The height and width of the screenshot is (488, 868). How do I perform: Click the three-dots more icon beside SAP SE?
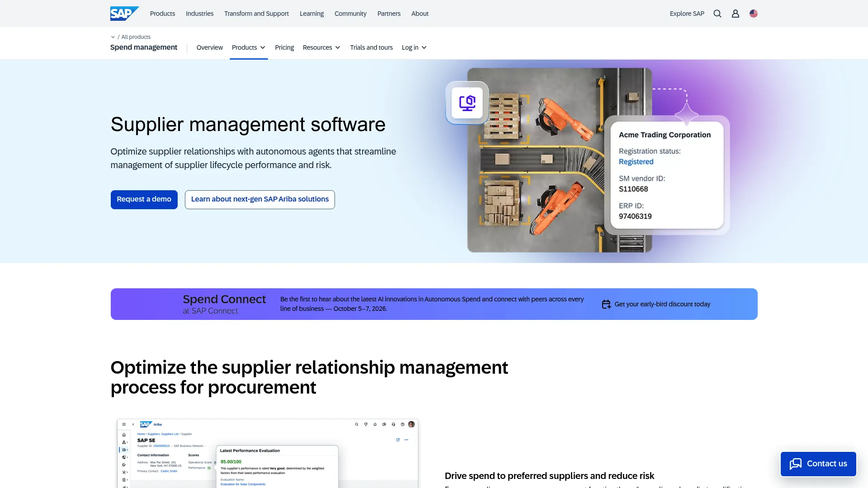click(406, 440)
